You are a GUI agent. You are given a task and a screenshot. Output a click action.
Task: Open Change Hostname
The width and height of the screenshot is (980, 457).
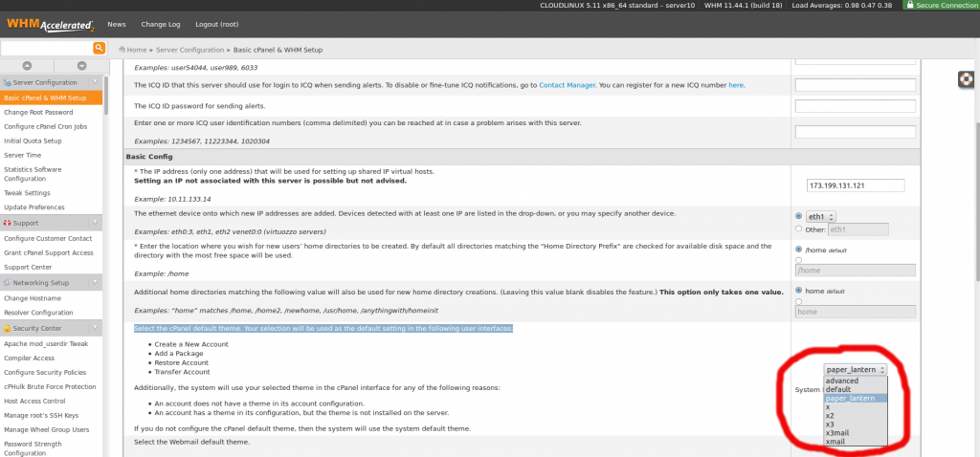click(x=33, y=298)
